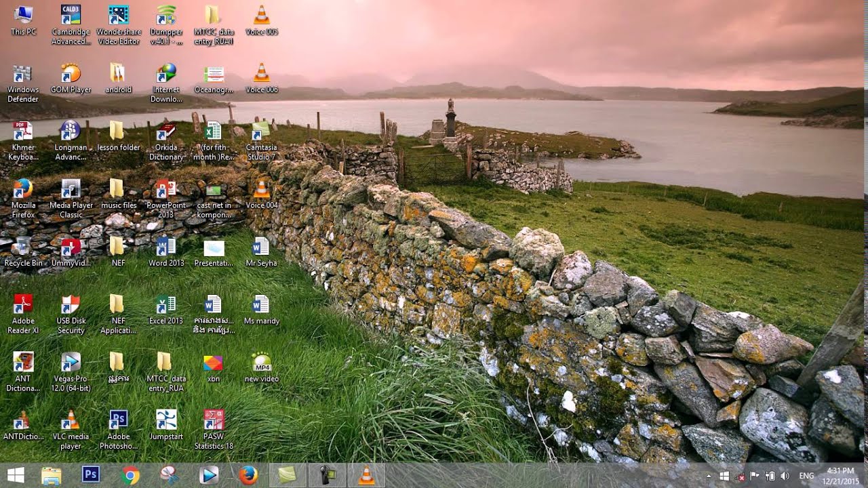Switch to VLC in the taskbar
Image resolution: width=868 pixels, height=488 pixels.
[x=366, y=475]
